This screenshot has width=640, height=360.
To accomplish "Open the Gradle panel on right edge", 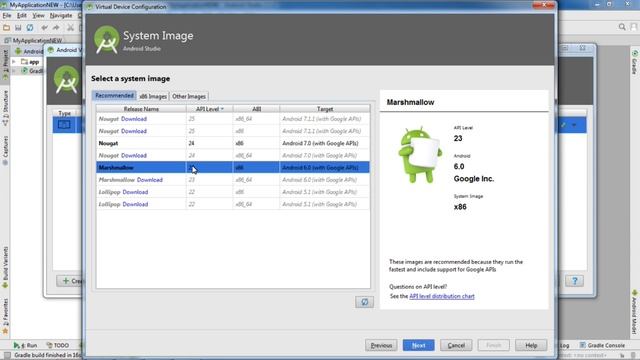I will point(635,62).
